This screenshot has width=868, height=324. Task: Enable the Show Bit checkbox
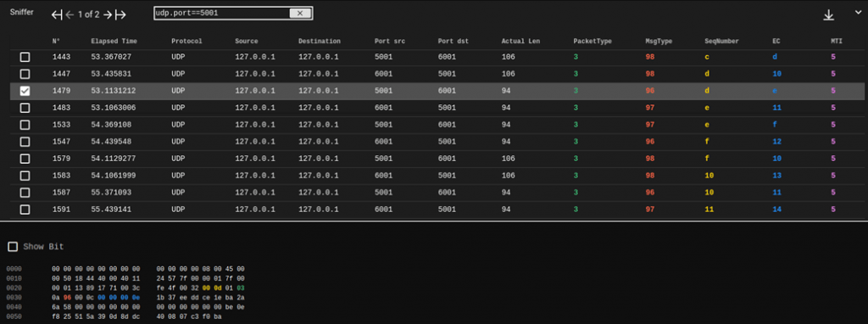click(x=13, y=247)
